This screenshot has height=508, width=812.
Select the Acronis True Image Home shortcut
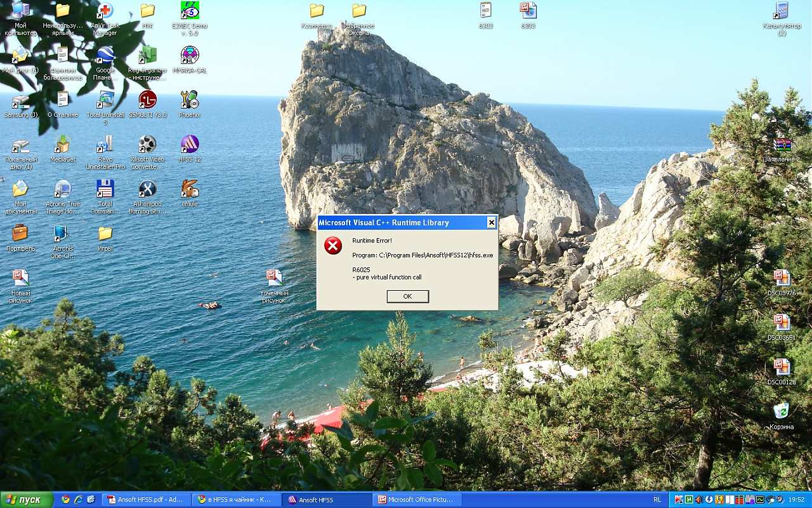point(63,196)
